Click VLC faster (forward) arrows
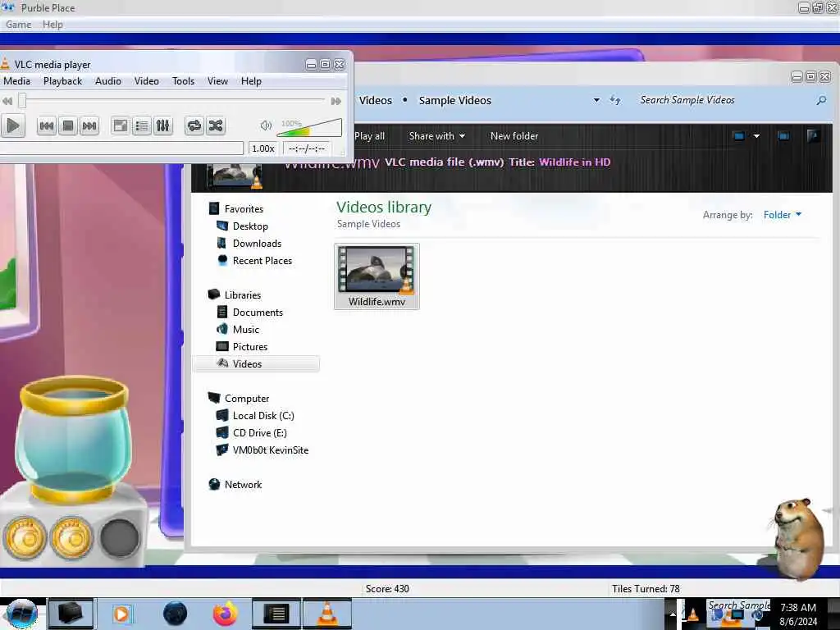 [x=336, y=101]
